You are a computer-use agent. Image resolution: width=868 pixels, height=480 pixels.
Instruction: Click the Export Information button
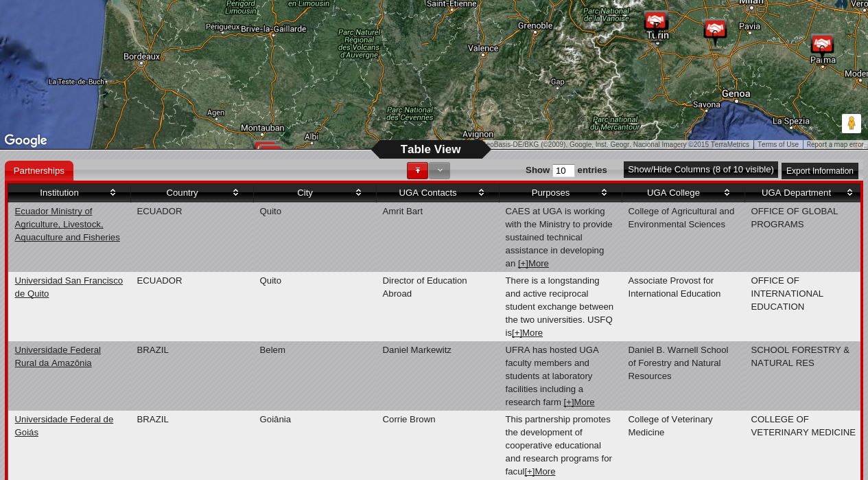820,171
